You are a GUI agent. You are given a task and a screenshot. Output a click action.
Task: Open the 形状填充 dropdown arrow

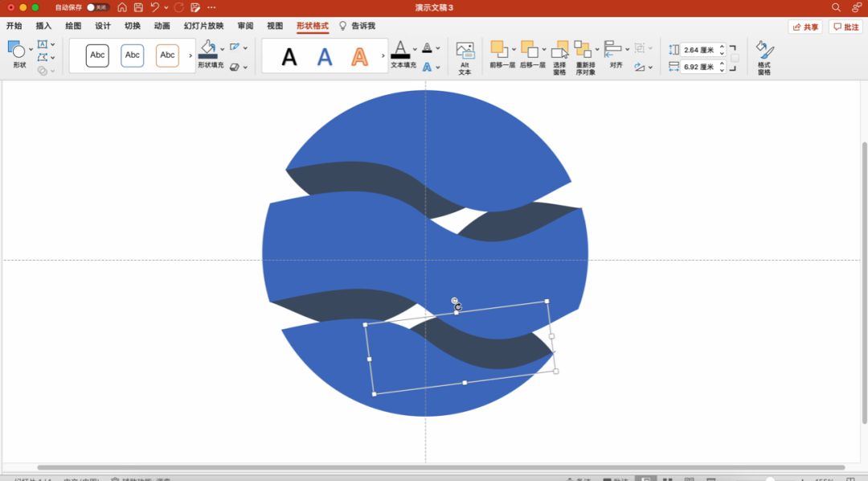(x=222, y=49)
